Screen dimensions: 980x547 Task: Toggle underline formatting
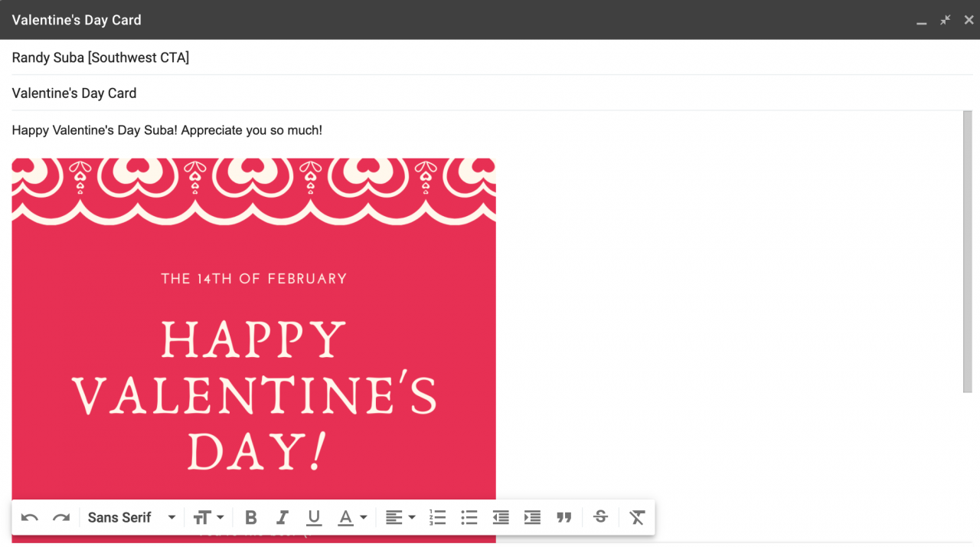(314, 518)
